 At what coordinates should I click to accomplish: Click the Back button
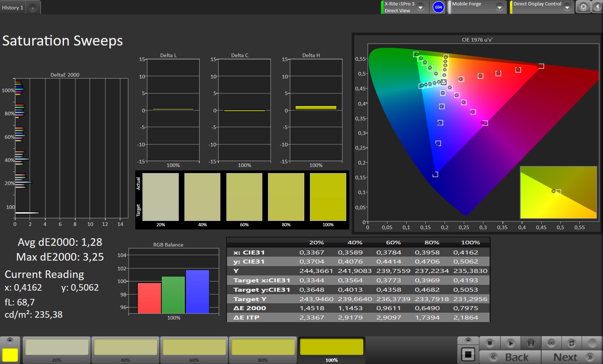510,357
